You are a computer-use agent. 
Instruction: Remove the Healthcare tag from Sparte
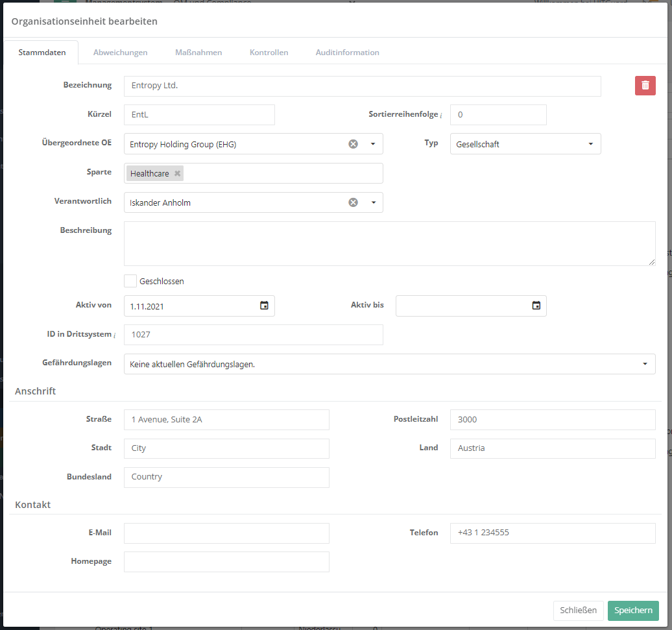tap(177, 174)
